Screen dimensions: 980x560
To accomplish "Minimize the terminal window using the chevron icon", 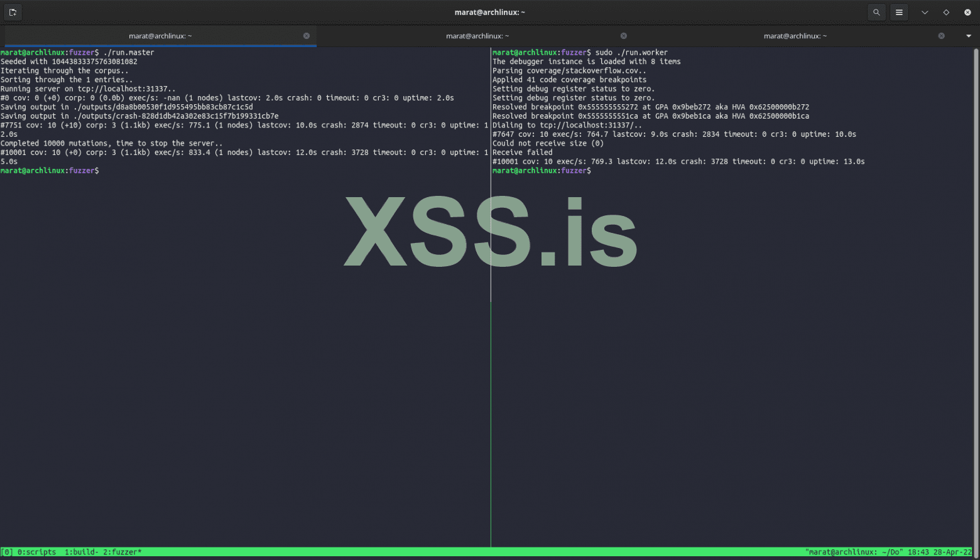I will click(925, 12).
